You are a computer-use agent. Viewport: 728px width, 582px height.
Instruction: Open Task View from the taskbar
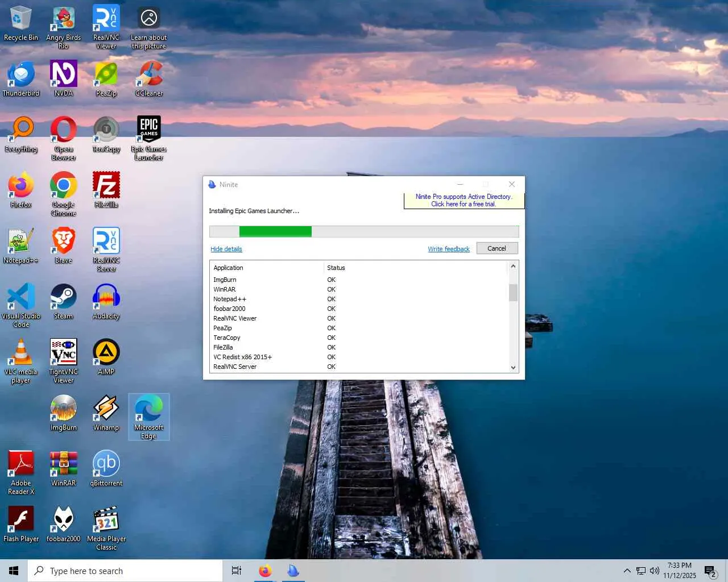(x=237, y=571)
